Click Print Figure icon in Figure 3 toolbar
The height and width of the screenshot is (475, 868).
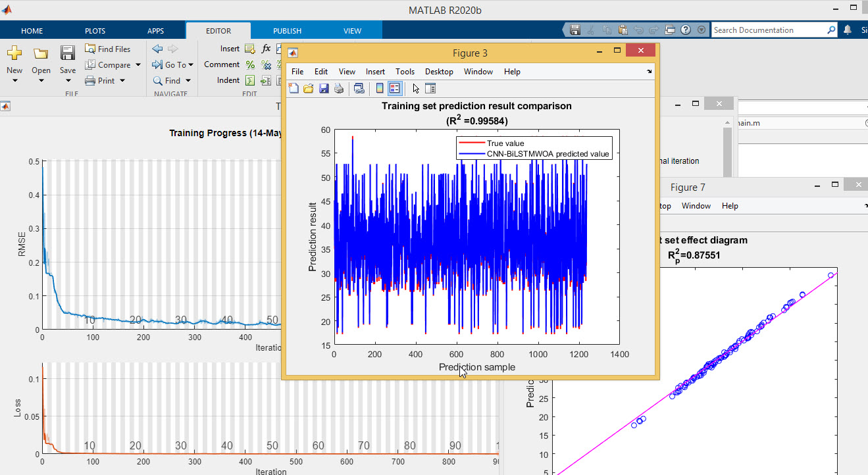(x=338, y=88)
